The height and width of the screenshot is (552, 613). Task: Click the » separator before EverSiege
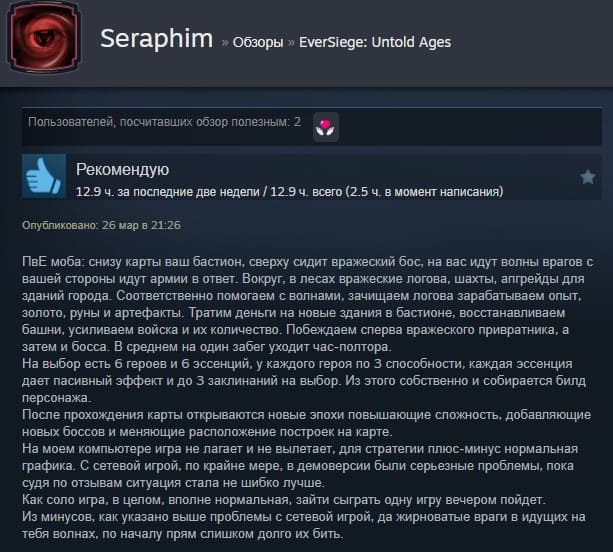click(x=291, y=43)
